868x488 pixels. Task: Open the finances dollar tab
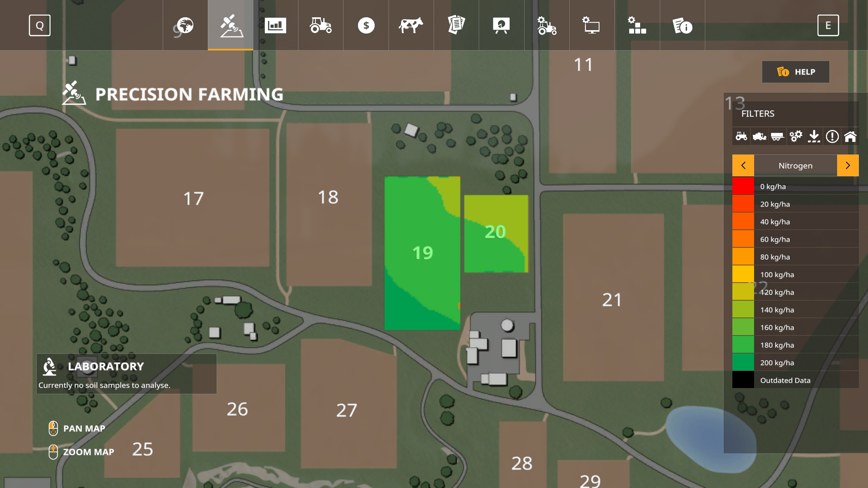tap(366, 25)
